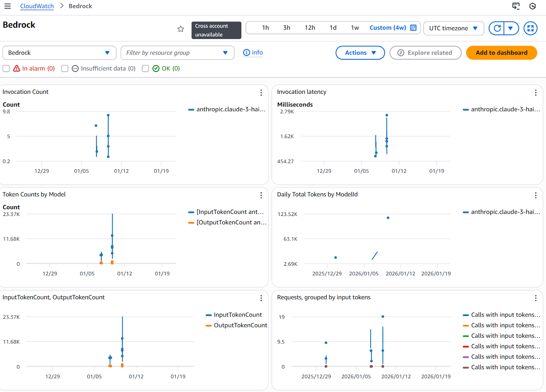Screen dimensions: 546x392
Task: Enter fullscreen view mode
Action: coord(530,28)
